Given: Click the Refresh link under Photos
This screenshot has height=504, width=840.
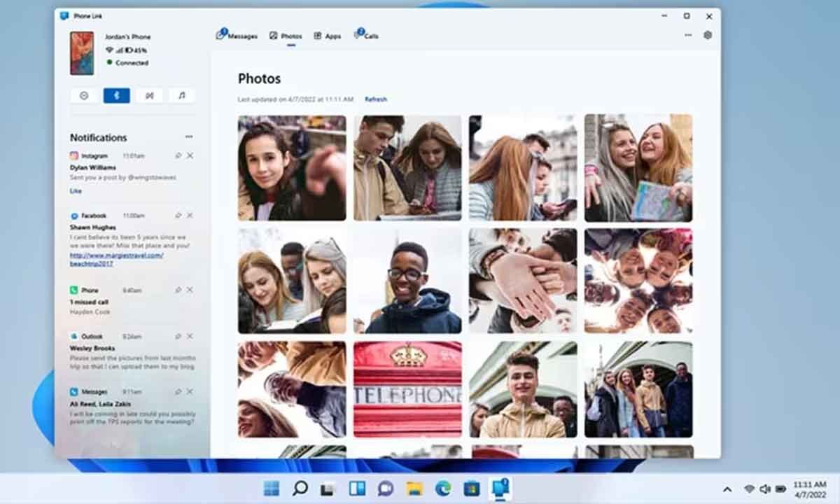Looking at the screenshot, I should pyautogui.click(x=376, y=99).
